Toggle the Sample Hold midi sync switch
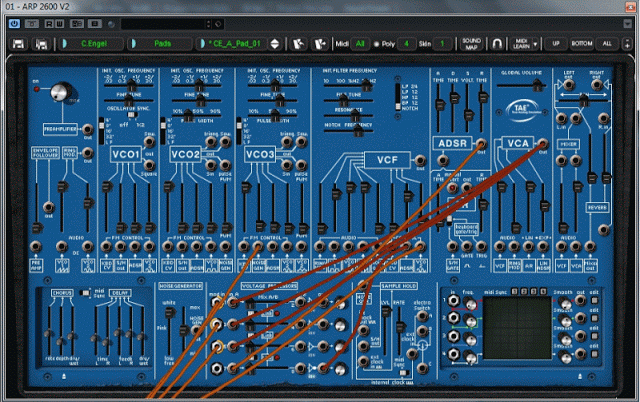 (x=403, y=373)
